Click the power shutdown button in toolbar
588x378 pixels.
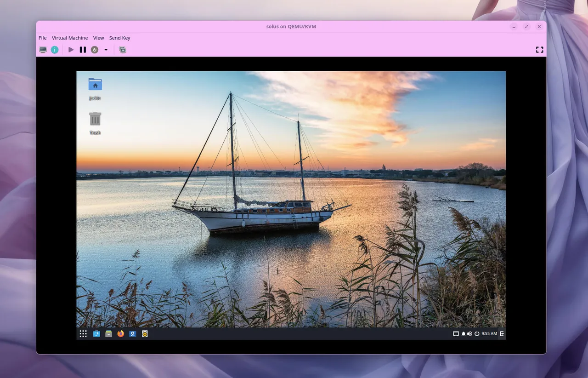[x=94, y=50]
